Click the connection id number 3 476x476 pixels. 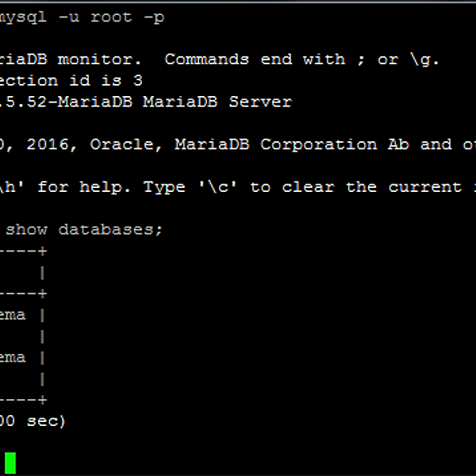tap(138, 80)
